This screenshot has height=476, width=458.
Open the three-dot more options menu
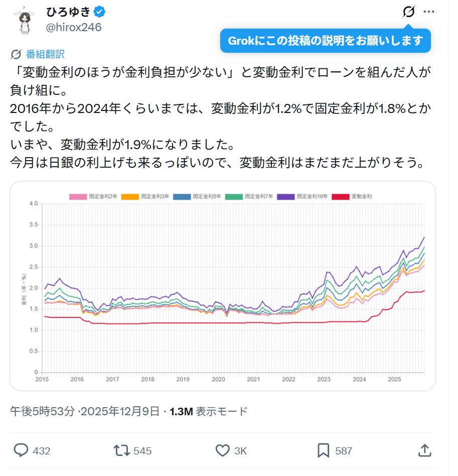point(429,12)
